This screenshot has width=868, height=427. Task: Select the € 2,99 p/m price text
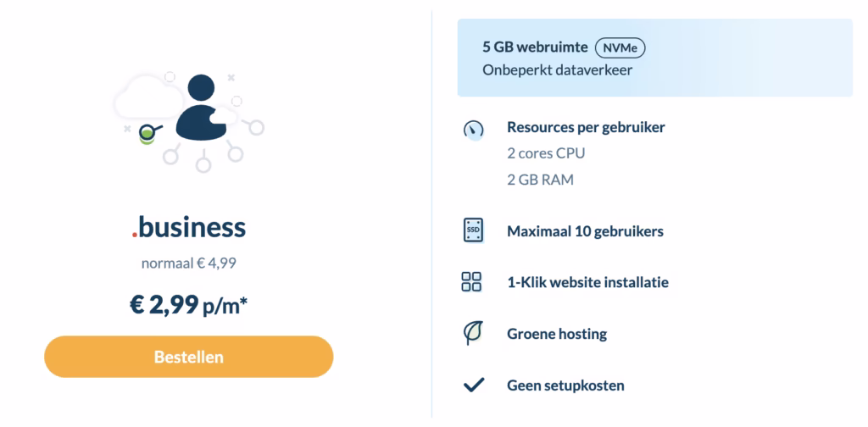(x=189, y=305)
